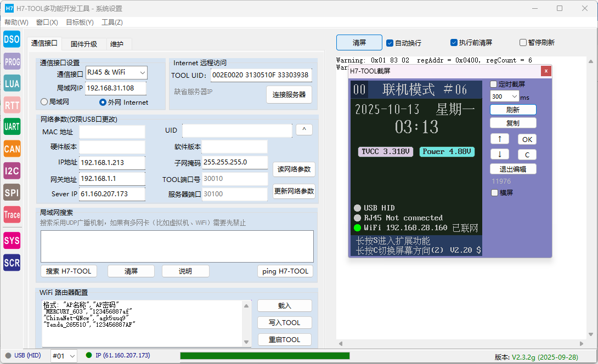This screenshot has height=364, width=598.
Task: Click the 局域网IP input field
Action: [116, 88]
